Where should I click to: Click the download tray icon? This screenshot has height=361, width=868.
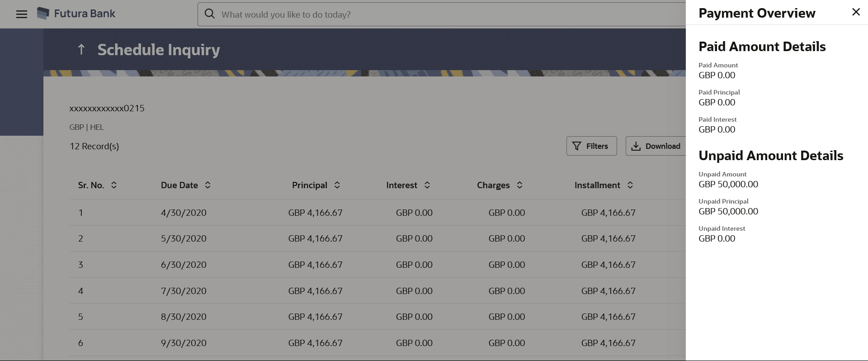click(x=636, y=146)
